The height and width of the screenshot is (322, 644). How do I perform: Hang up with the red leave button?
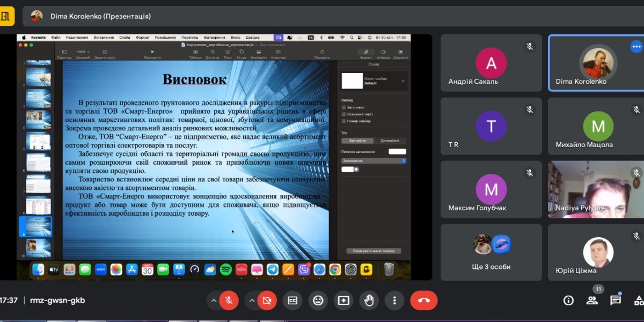tap(424, 301)
